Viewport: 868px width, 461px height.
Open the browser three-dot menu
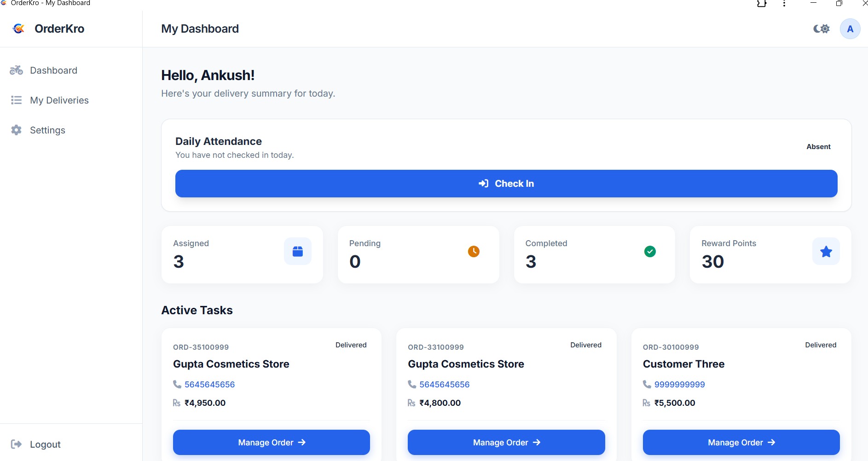click(784, 4)
